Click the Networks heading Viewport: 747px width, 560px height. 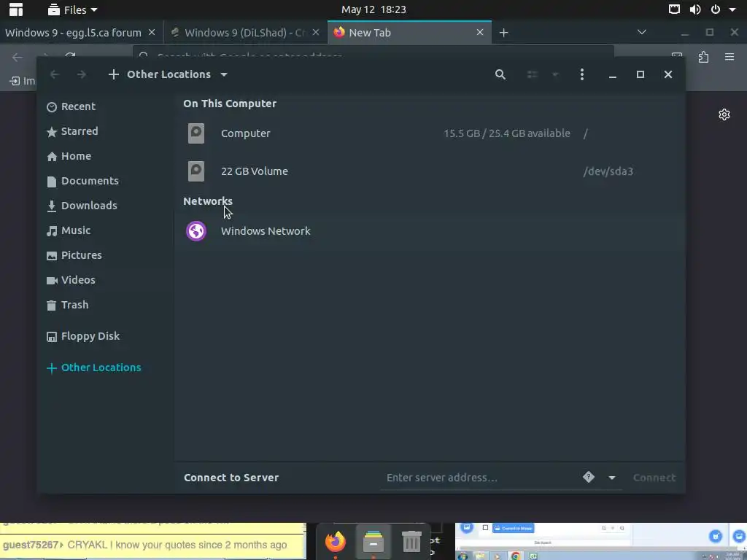[x=208, y=201]
